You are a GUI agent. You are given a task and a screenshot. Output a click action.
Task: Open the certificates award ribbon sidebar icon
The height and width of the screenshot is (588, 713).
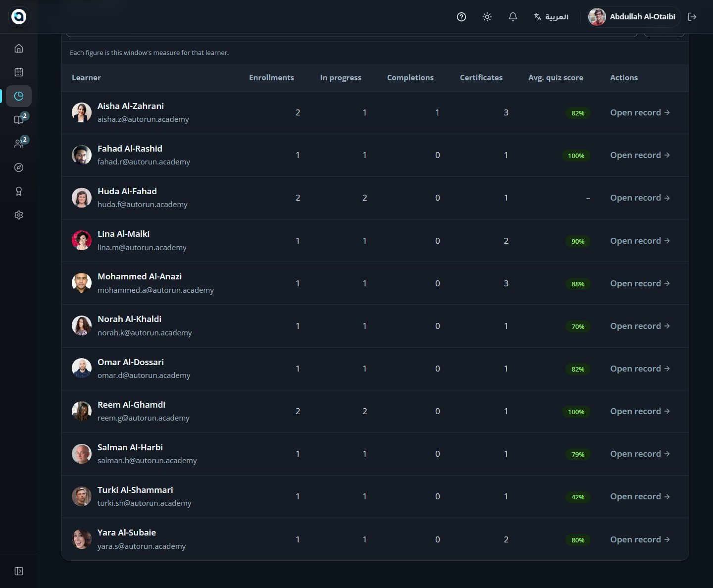pyautogui.click(x=19, y=191)
